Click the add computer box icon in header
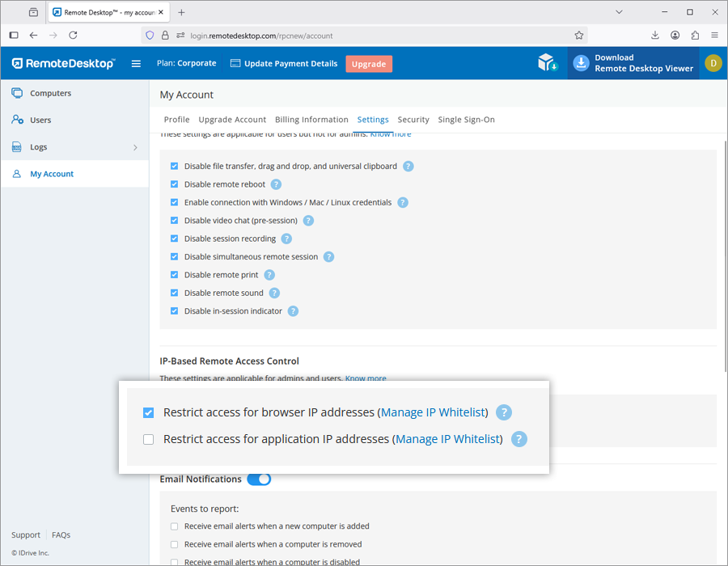The height and width of the screenshot is (566, 728). [548, 64]
